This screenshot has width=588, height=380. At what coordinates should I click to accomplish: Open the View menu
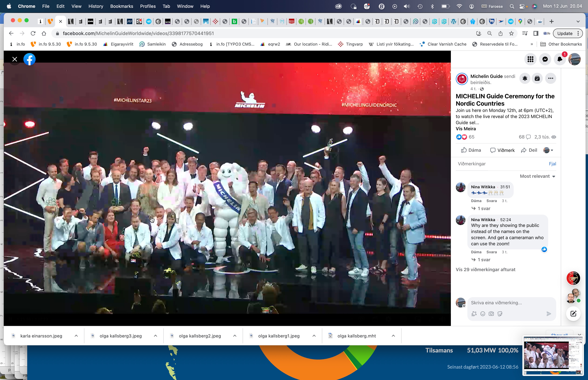(x=76, y=6)
